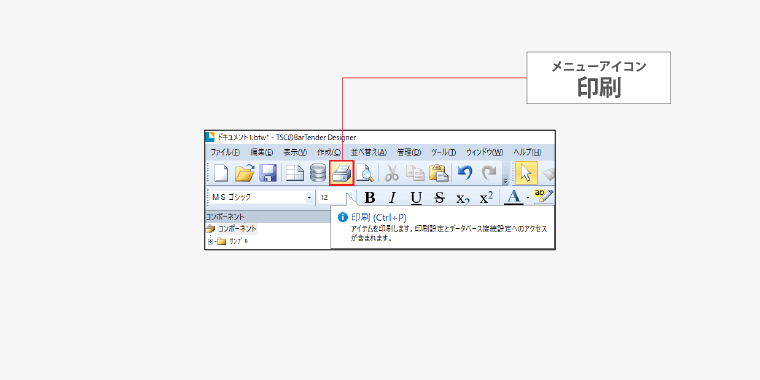The width and height of the screenshot is (760, 380).
Task: Undo the last action
Action: [x=465, y=173]
